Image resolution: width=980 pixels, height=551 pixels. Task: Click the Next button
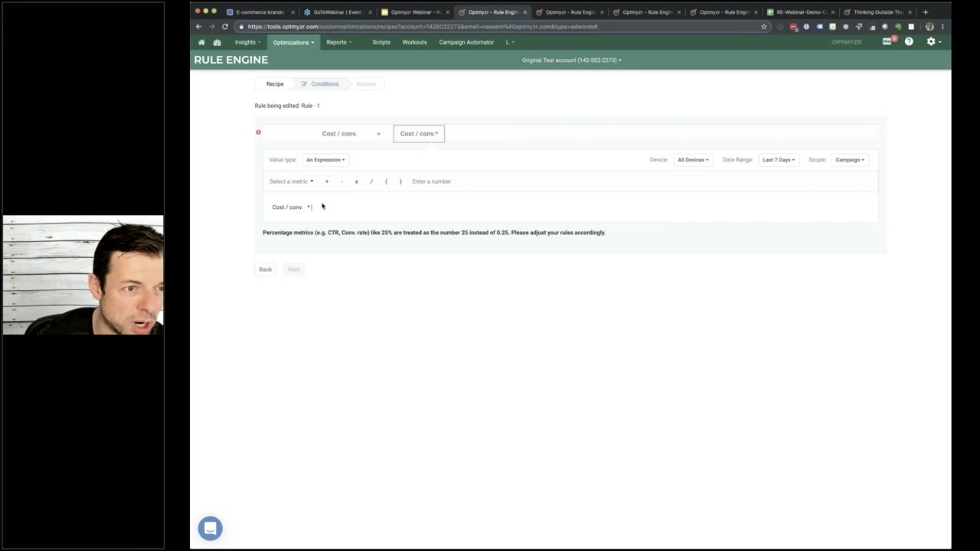pos(294,269)
